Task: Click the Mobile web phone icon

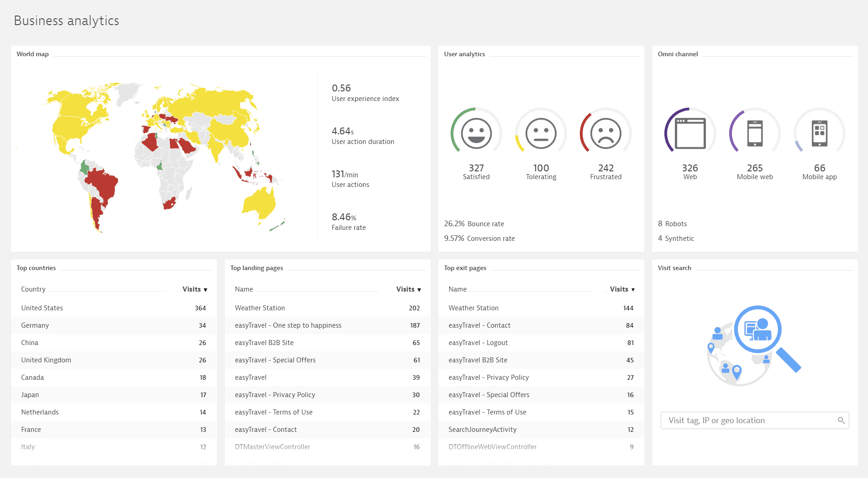Action: (755, 133)
